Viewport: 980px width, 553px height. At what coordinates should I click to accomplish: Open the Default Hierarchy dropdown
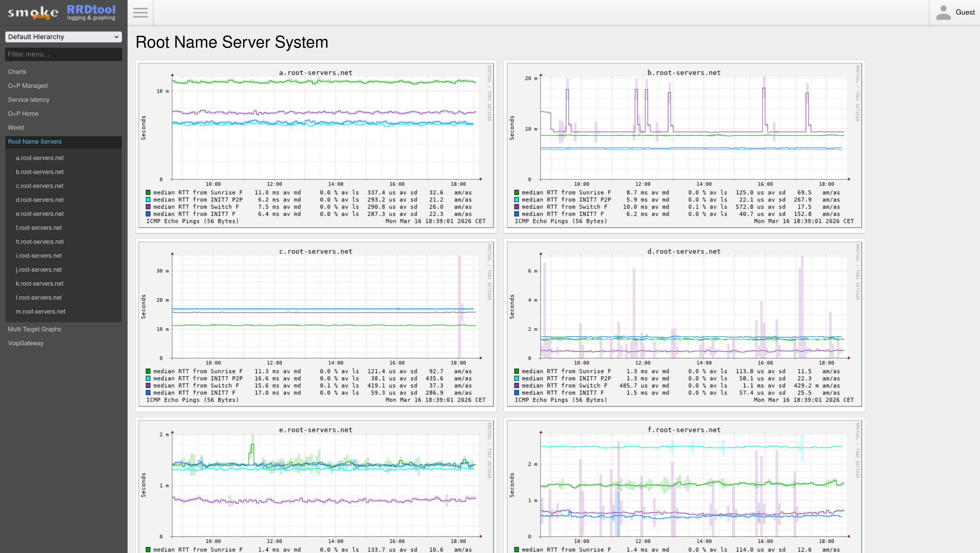64,37
